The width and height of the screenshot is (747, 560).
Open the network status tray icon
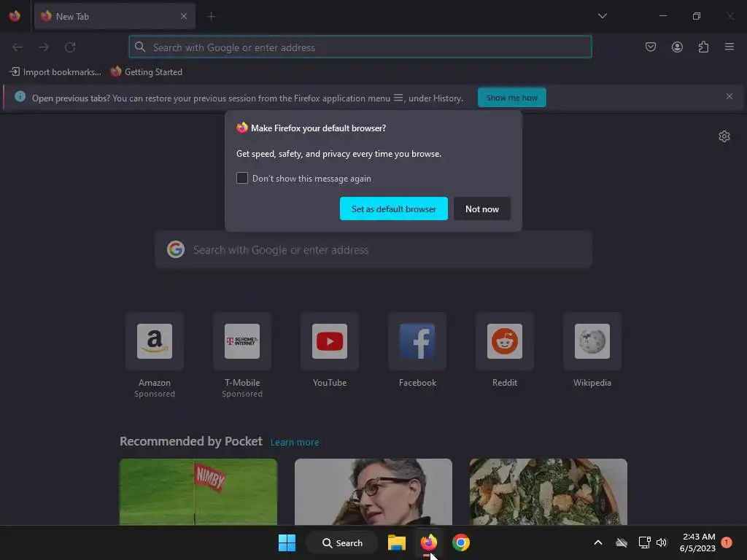click(644, 542)
